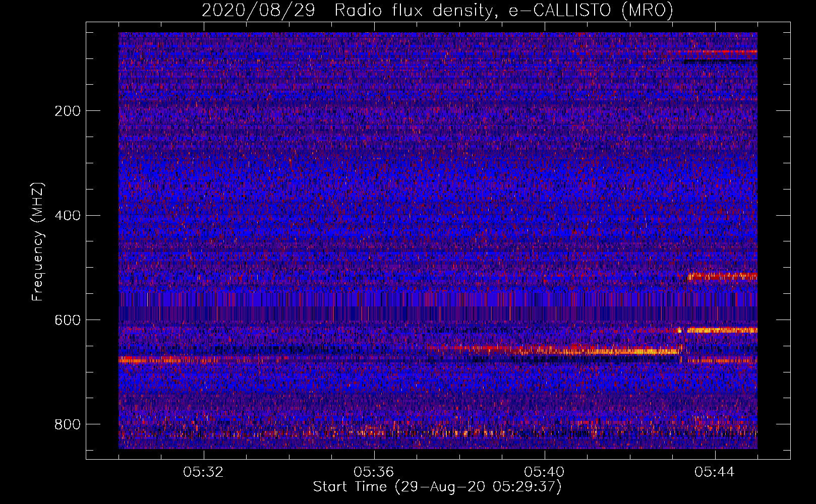The width and height of the screenshot is (816, 504).
Task: Click the 200 frequency tick label
Action: (x=68, y=111)
